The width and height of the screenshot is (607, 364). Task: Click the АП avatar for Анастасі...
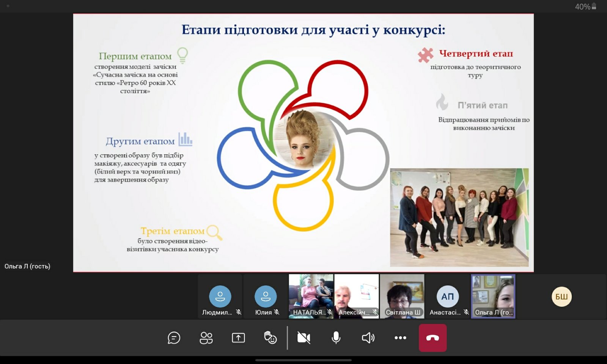(448, 296)
